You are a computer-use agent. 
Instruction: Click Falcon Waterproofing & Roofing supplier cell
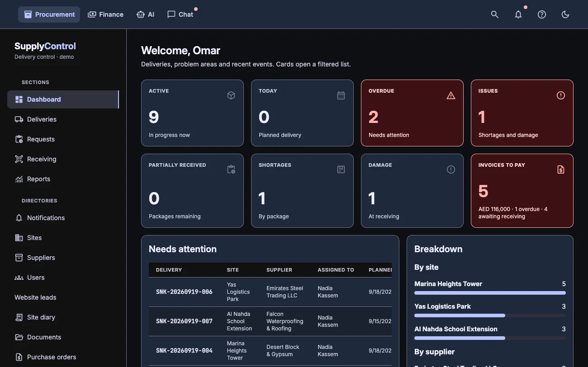tap(285, 321)
